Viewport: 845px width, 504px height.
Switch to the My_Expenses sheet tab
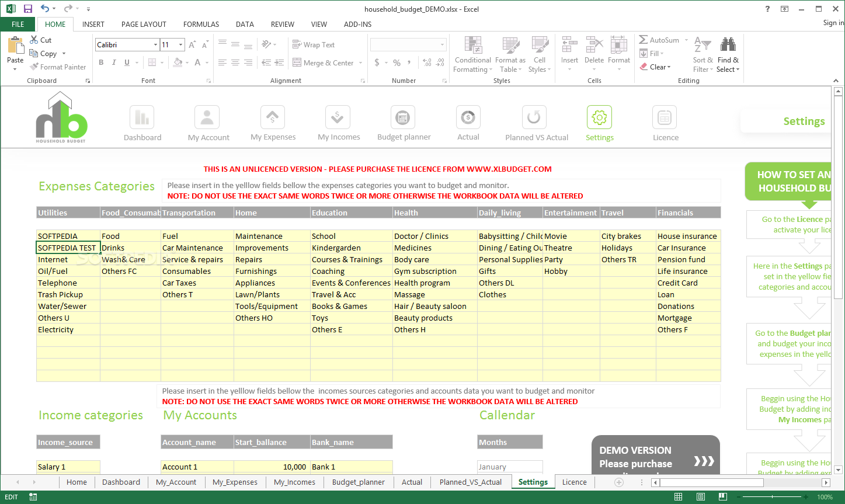click(x=235, y=482)
